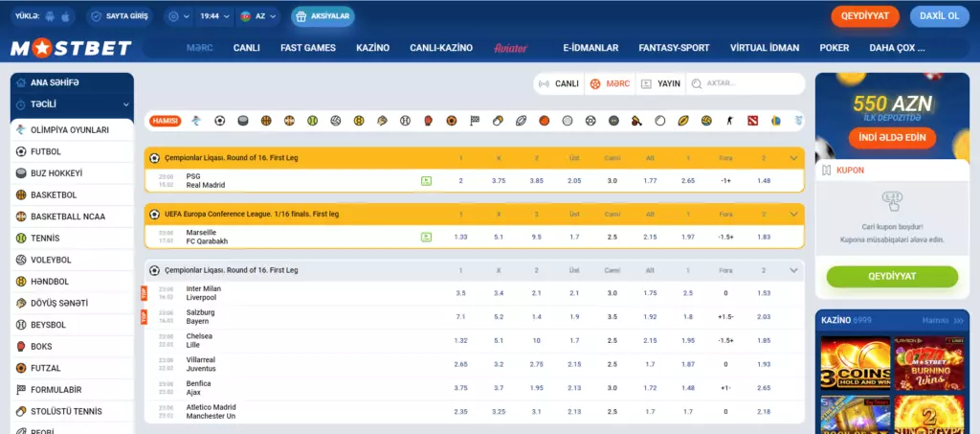Open FANTASY-SPORT navigation item
980x434 pixels.
[674, 48]
